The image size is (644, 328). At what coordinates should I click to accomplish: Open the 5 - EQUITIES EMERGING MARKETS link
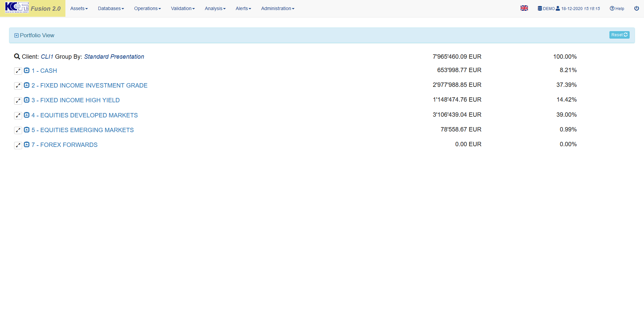tap(83, 130)
